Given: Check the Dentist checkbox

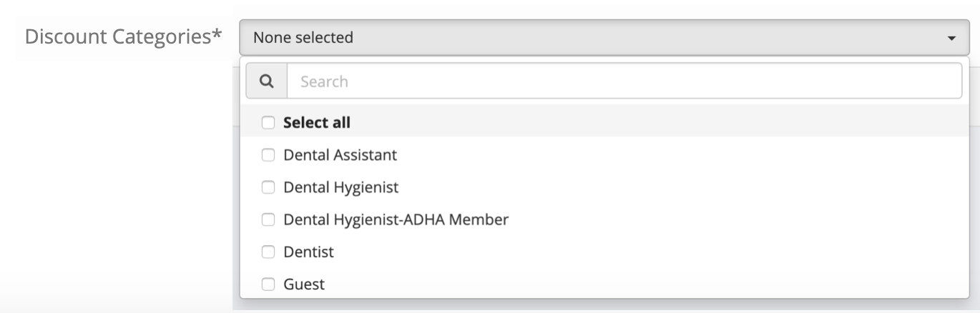Looking at the screenshot, I should [268, 252].
